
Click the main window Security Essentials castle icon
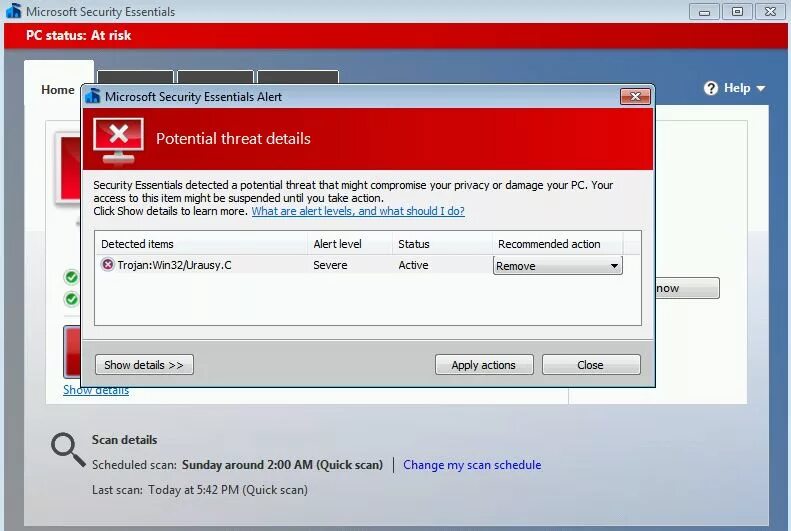pos(14,11)
